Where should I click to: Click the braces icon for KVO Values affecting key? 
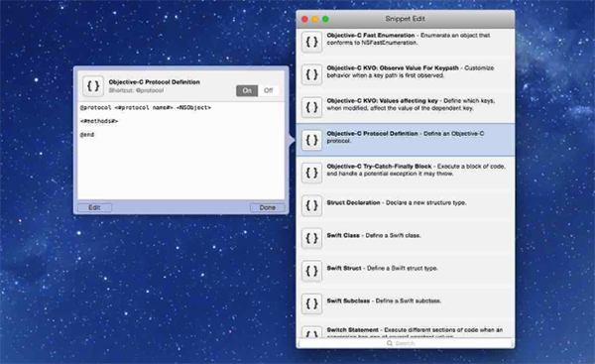(311, 107)
